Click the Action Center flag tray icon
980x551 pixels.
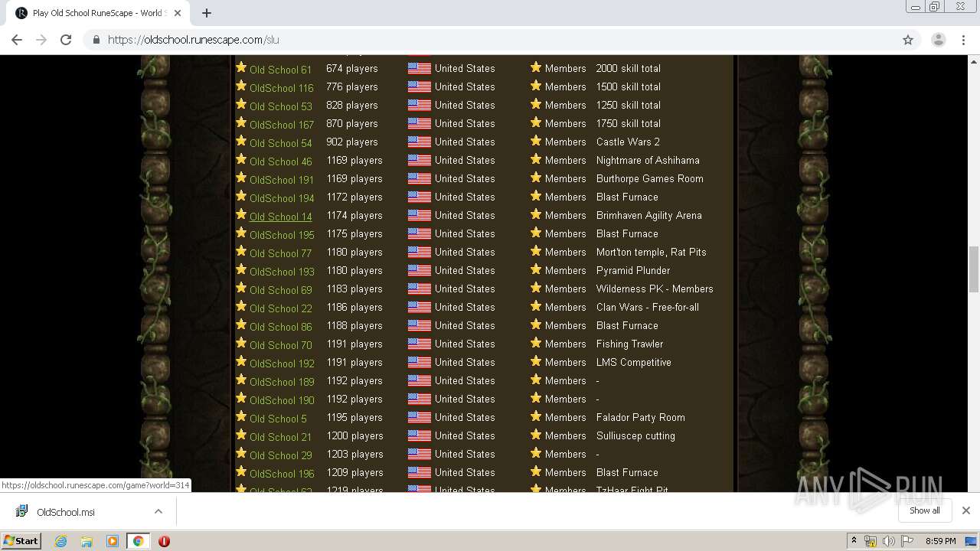coord(906,541)
